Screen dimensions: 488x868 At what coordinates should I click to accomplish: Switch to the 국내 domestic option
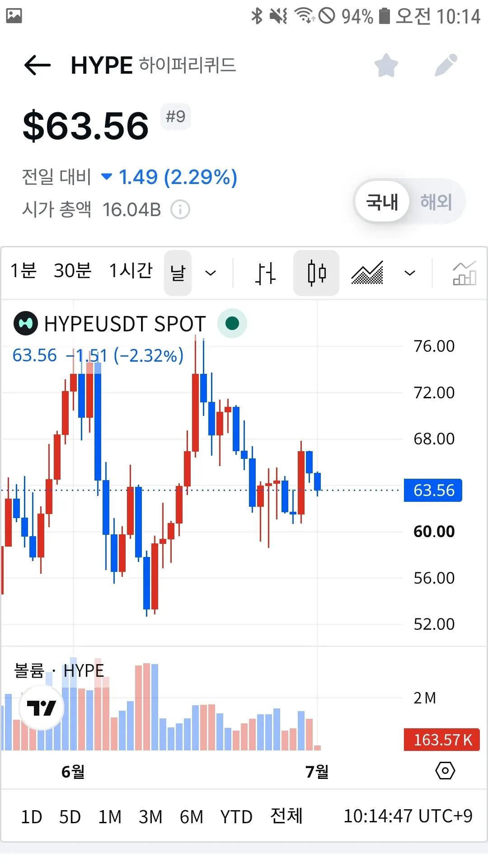click(x=382, y=202)
